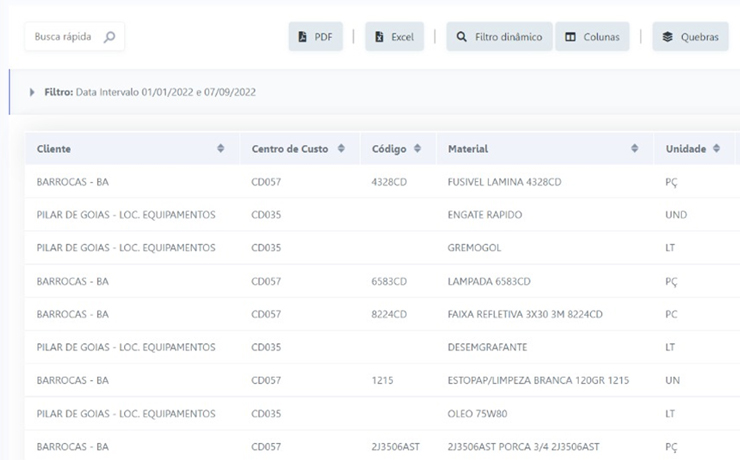
Task: Open the Quebras grouping options
Action: coord(690,37)
